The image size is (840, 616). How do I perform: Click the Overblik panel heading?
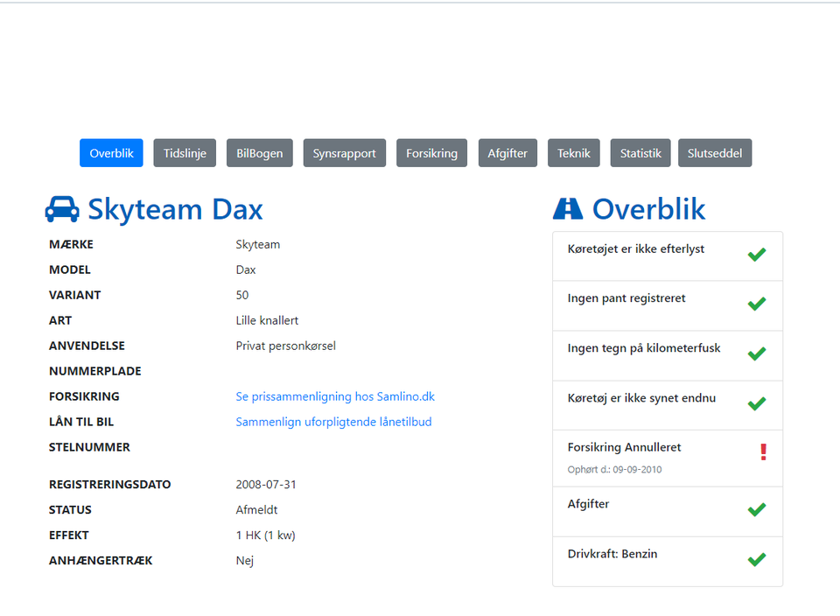648,209
